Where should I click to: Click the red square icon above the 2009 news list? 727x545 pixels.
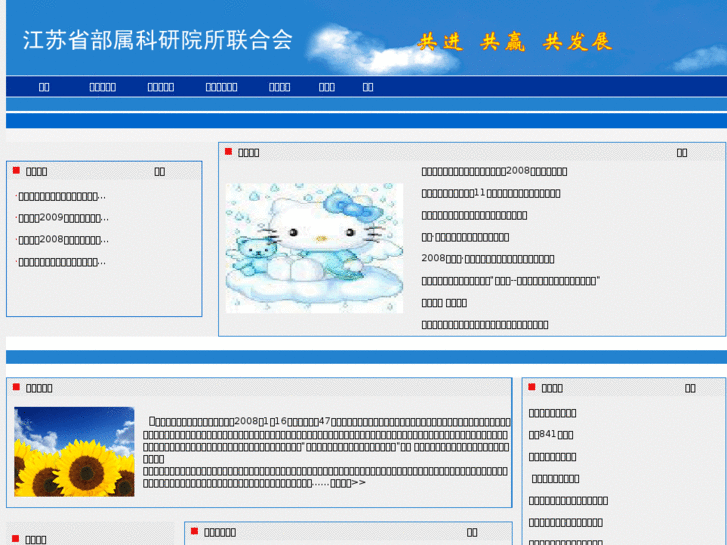pos(16,170)
